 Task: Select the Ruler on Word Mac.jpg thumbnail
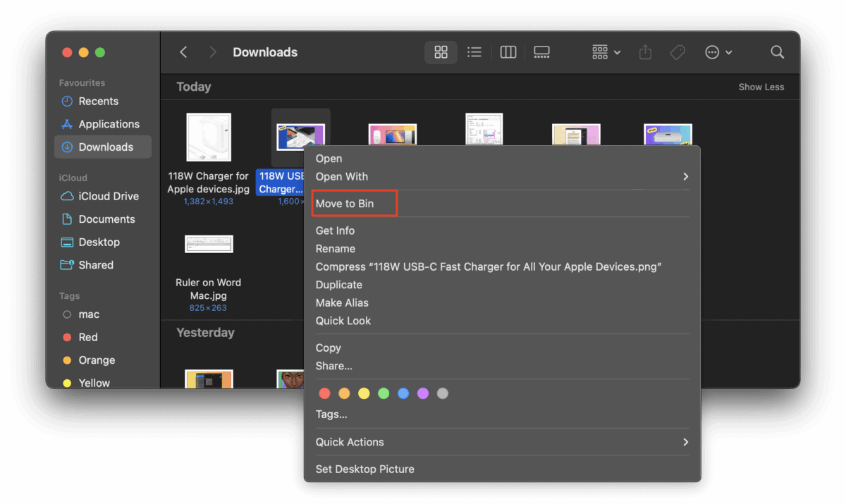click(x=209, y=244)
